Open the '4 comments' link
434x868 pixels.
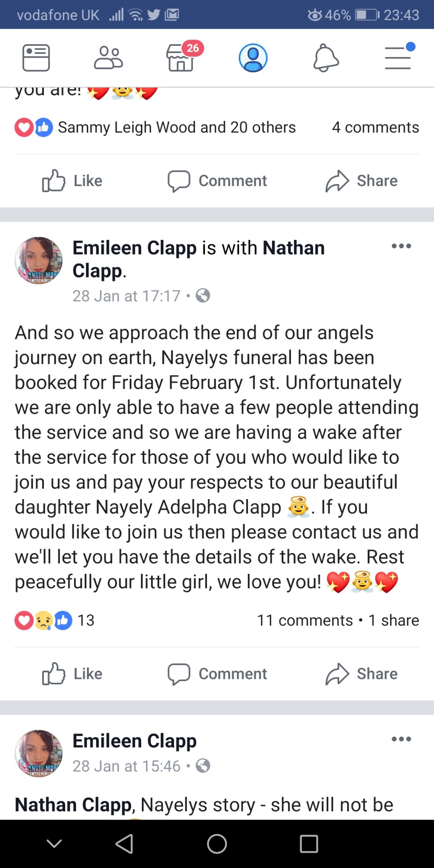point(375,127)
